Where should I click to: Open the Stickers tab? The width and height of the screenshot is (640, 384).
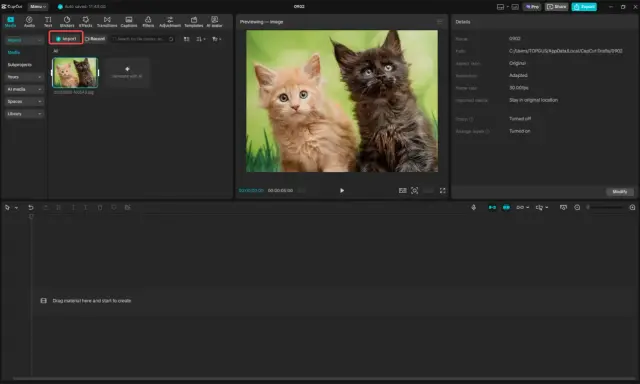pyautogui.click(x=67, y=22)
